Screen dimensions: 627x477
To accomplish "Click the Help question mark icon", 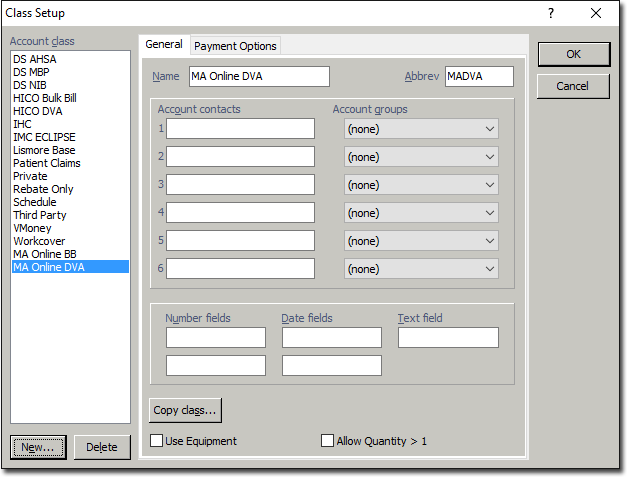I will point(551,13).
